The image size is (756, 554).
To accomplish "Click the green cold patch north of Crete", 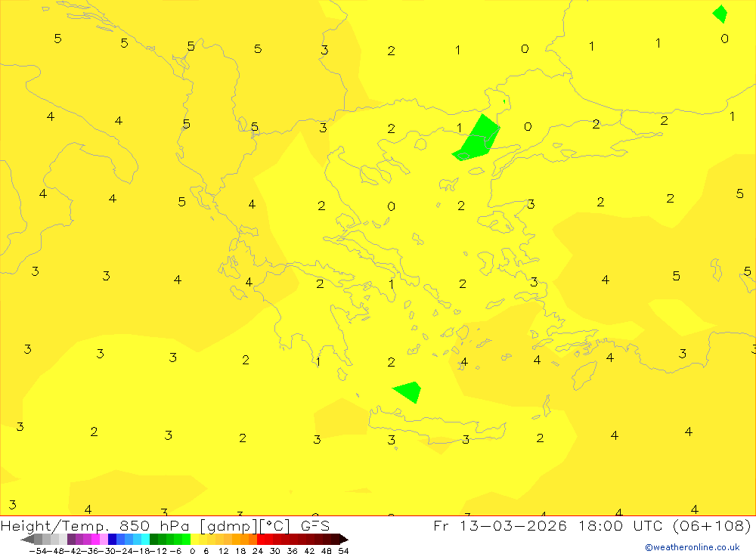I will pyautogui.click(x=409, y=392).
